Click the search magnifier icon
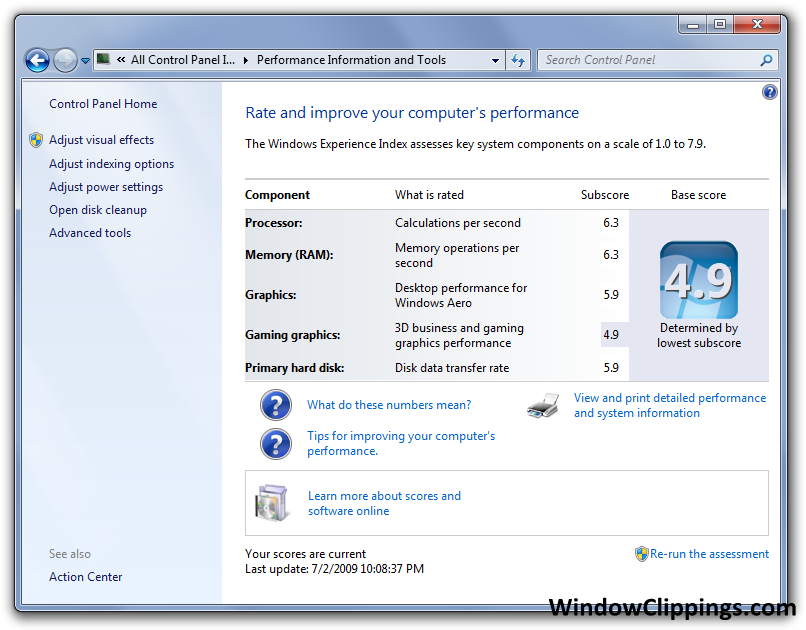The image size is (806, 630). [766, 60]
